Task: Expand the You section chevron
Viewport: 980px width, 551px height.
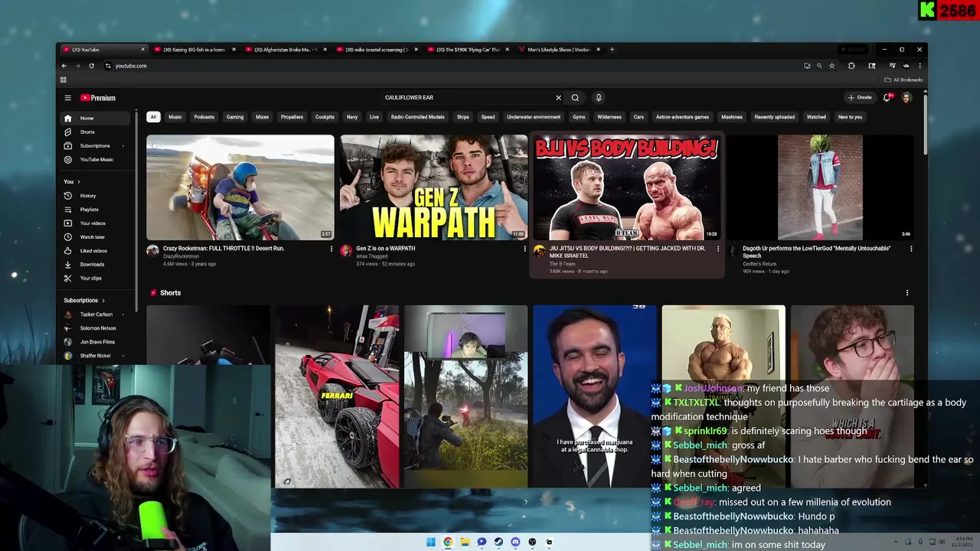Action: 78,181
